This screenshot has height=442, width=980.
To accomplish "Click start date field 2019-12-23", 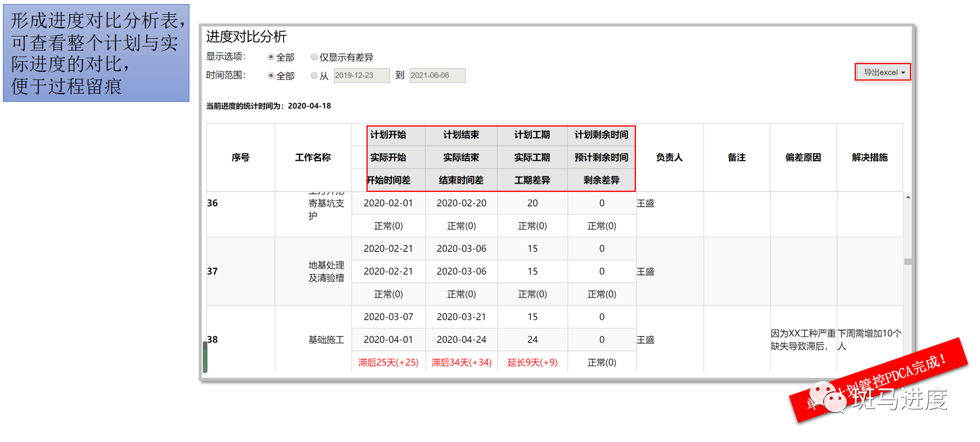I will (362, 75).
